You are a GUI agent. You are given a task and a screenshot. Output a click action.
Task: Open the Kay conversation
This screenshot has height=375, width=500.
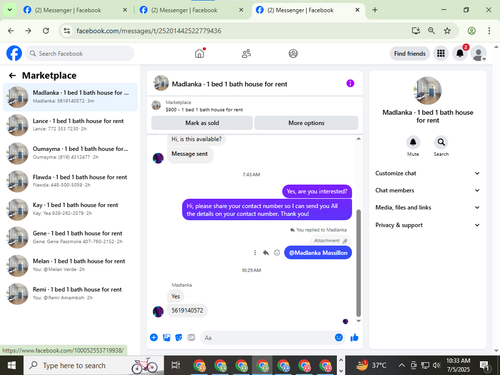(x=70, y=209)
